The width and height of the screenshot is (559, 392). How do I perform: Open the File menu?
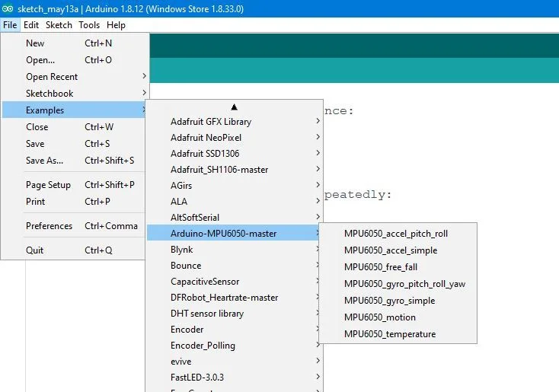click(10, 25)
